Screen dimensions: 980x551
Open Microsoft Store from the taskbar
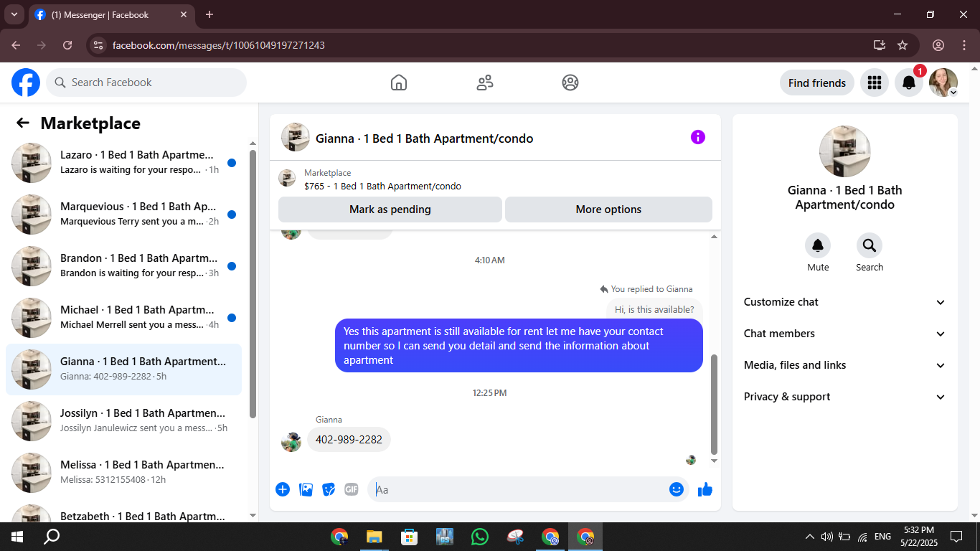[409, 537]
